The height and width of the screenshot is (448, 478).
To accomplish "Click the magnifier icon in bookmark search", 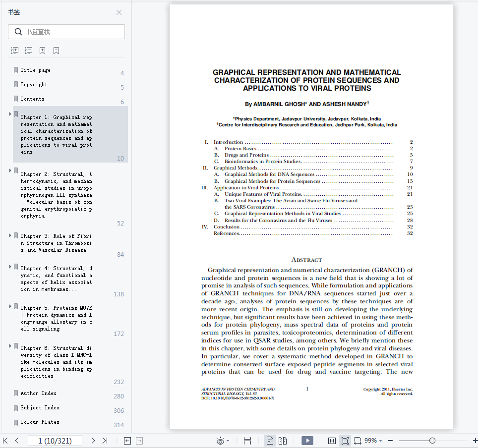I will (x=18, y=32).
